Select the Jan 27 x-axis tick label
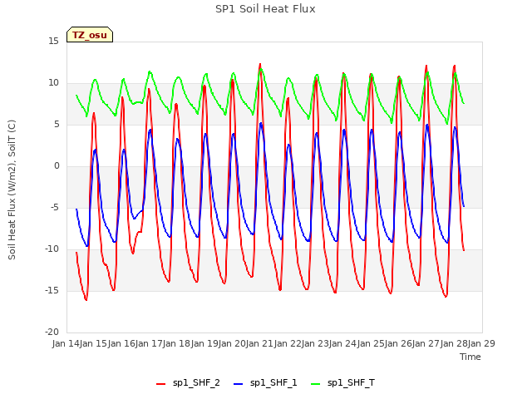The image size is (532, 399). [x=426, y=343]
